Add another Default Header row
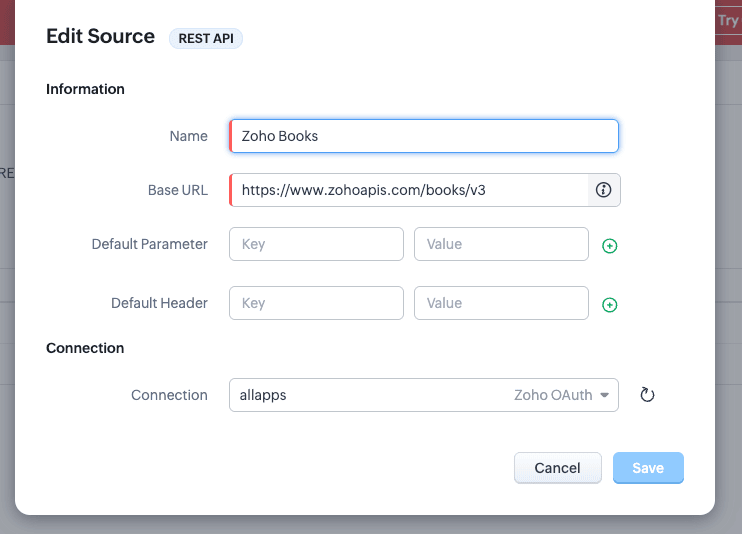742x534 pixels. (610, 305)
